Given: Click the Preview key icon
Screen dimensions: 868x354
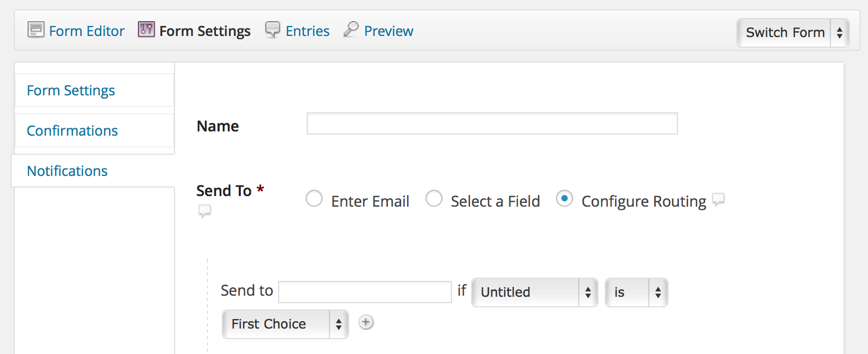Looking at the screenshot, I should (x=350, y=30).
